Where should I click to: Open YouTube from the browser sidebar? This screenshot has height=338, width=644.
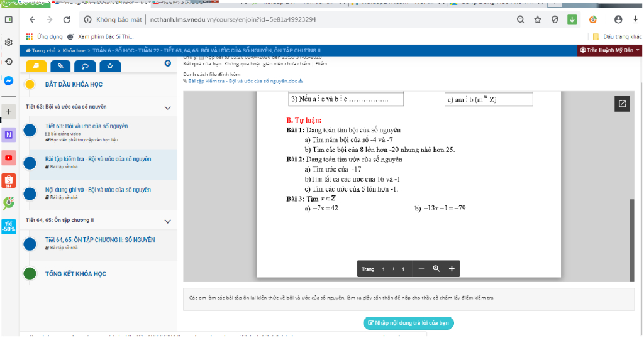9,158
